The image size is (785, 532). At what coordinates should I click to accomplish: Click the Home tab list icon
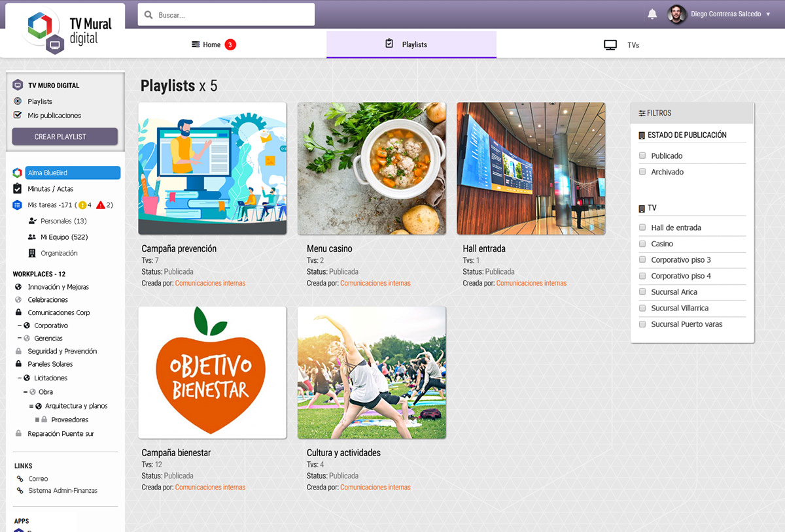(196, 44)
